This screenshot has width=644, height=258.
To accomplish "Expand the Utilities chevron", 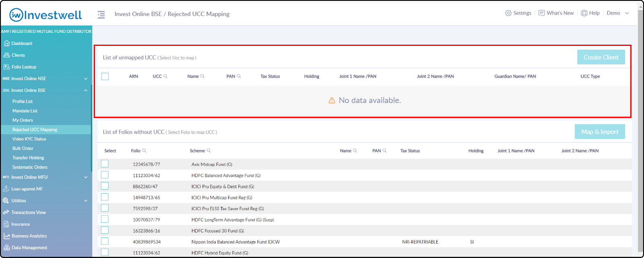I will [x=85, y=200].
